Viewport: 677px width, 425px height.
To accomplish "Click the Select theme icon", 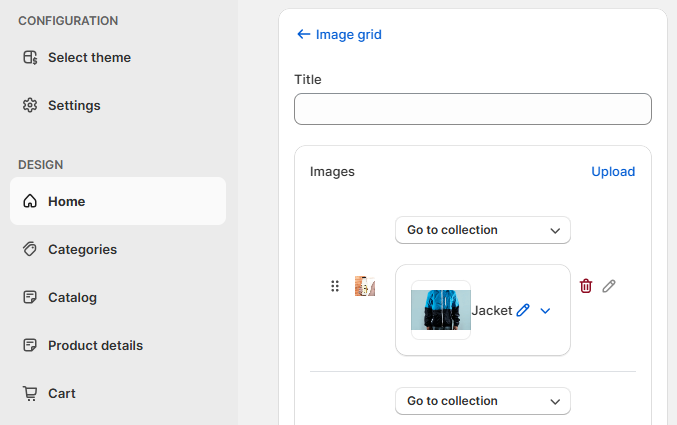I will [x=30, y=57].
